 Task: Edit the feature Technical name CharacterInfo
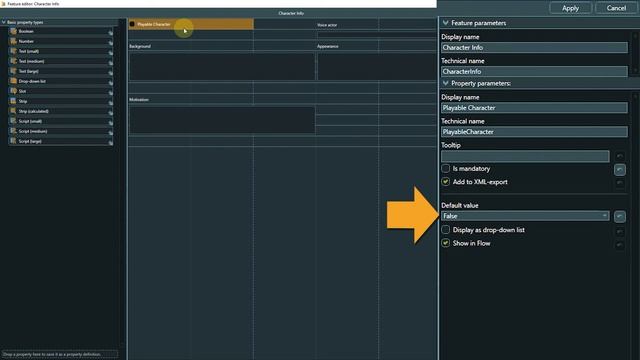point(534,71)
